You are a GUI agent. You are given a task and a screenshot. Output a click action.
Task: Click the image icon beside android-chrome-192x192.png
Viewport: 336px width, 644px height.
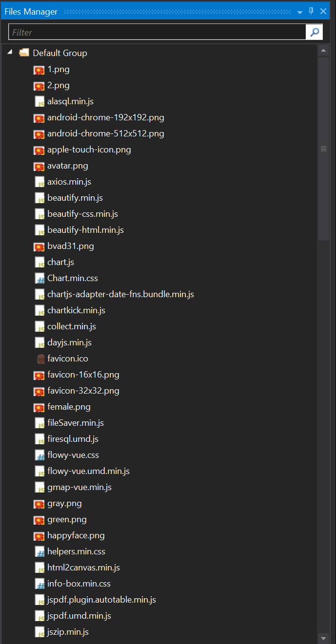(x=39, y=118)
